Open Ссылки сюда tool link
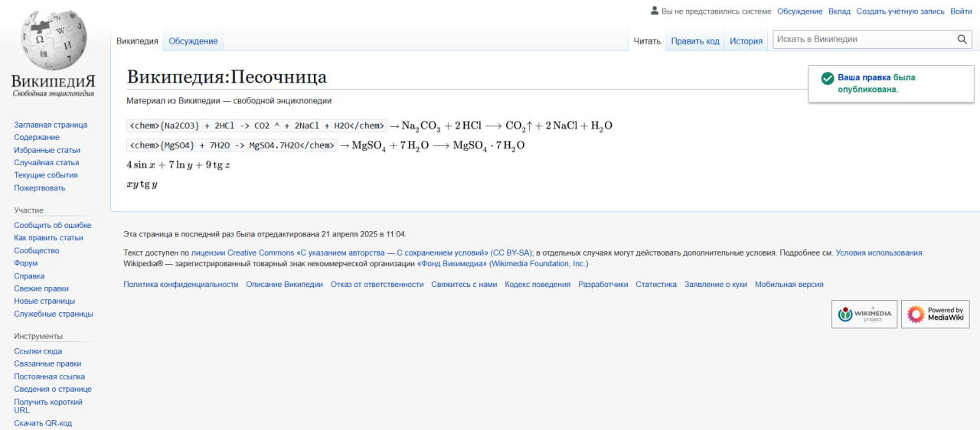 [x=38, y=351]
